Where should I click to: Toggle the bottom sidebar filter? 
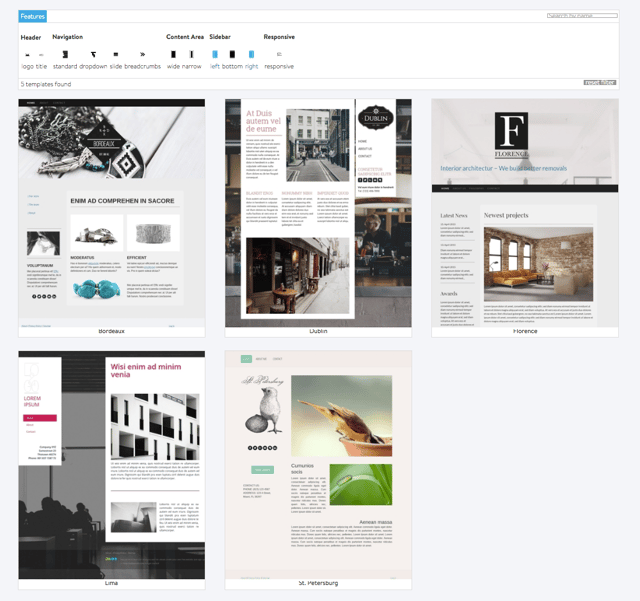click(x=232, y=54)
